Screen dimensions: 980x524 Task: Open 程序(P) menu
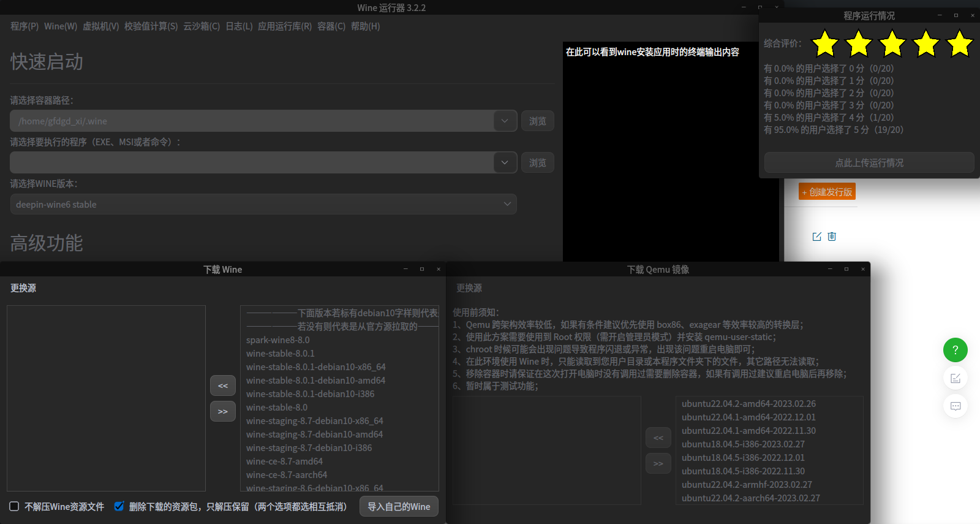coord(24,26)
